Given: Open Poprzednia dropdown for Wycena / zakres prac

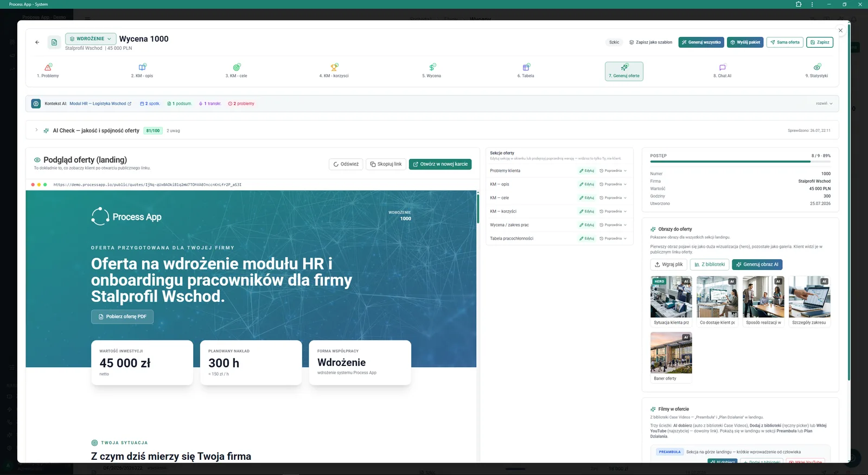Looking at the screenshot, I should point(613,225).
